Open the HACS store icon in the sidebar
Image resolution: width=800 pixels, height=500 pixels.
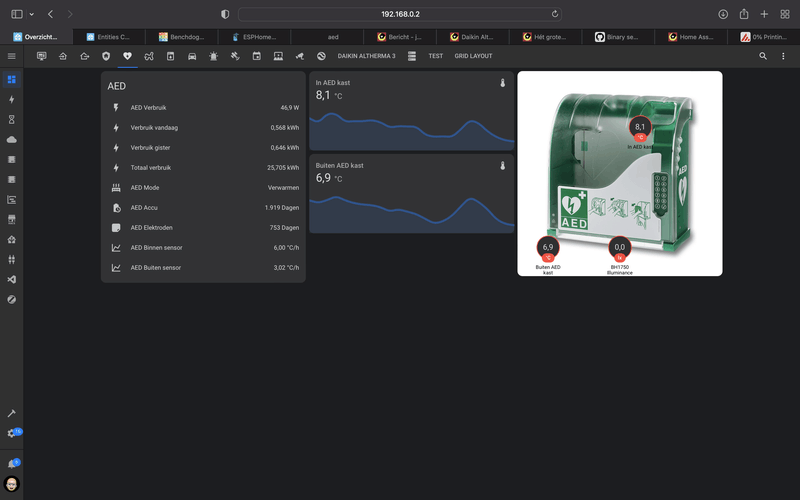pyautogui.click(x=11, y=219)
